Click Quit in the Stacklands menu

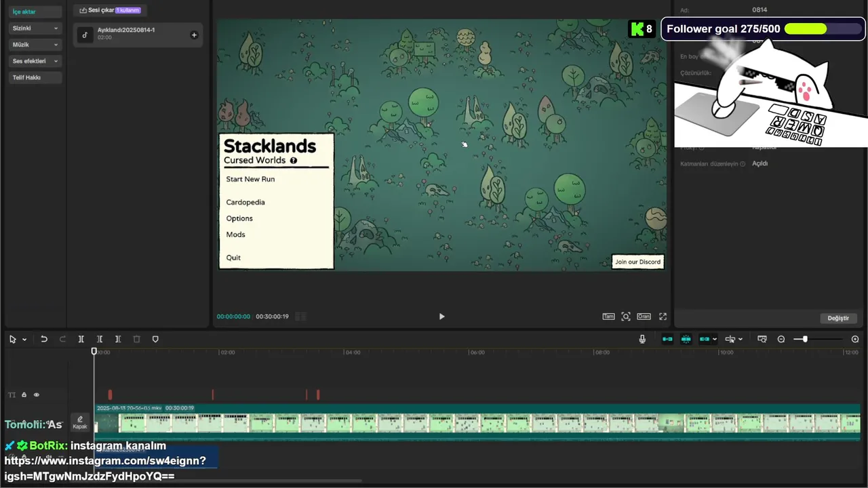233,258
